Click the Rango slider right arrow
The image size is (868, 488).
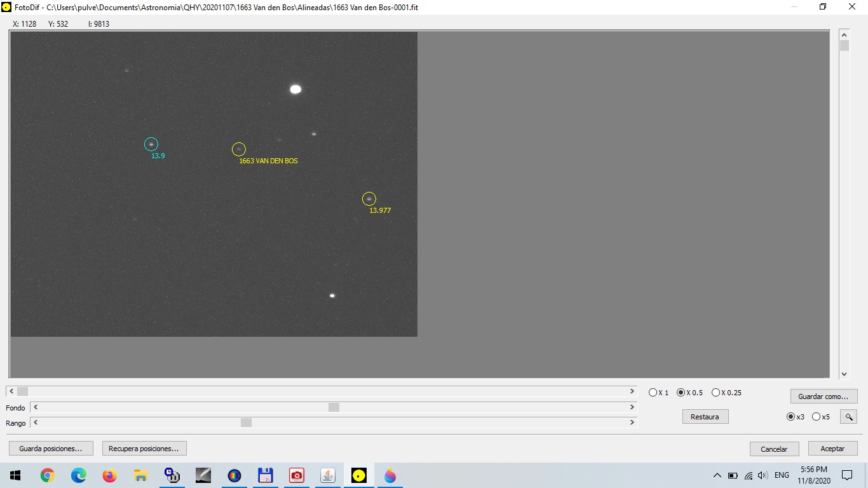point(632,423)
